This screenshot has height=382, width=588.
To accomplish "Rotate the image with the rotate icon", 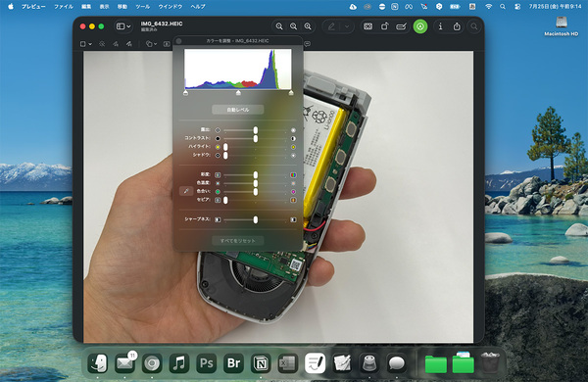I will pos(385,26).
